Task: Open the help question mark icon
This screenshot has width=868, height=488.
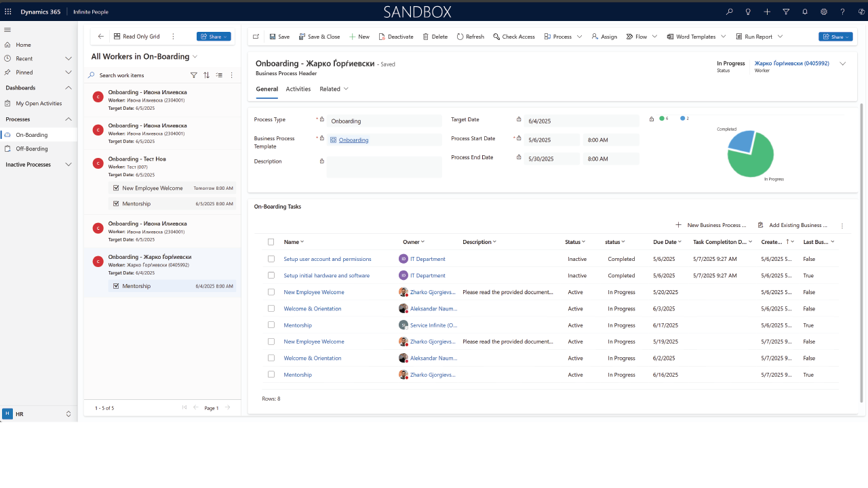Action: [843, 12]
